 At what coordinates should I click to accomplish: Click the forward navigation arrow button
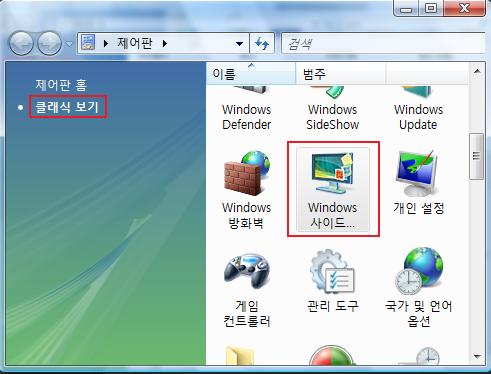click(49, 43)
